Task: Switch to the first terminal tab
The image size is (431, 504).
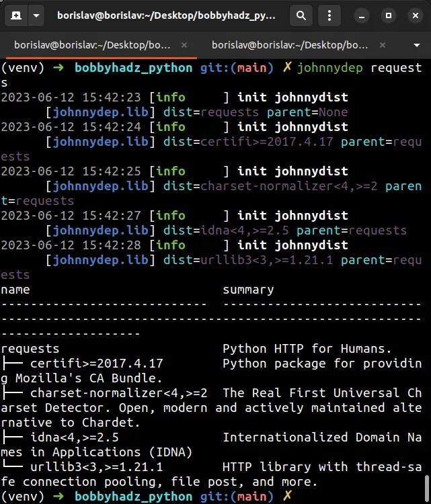Action: 92,45
